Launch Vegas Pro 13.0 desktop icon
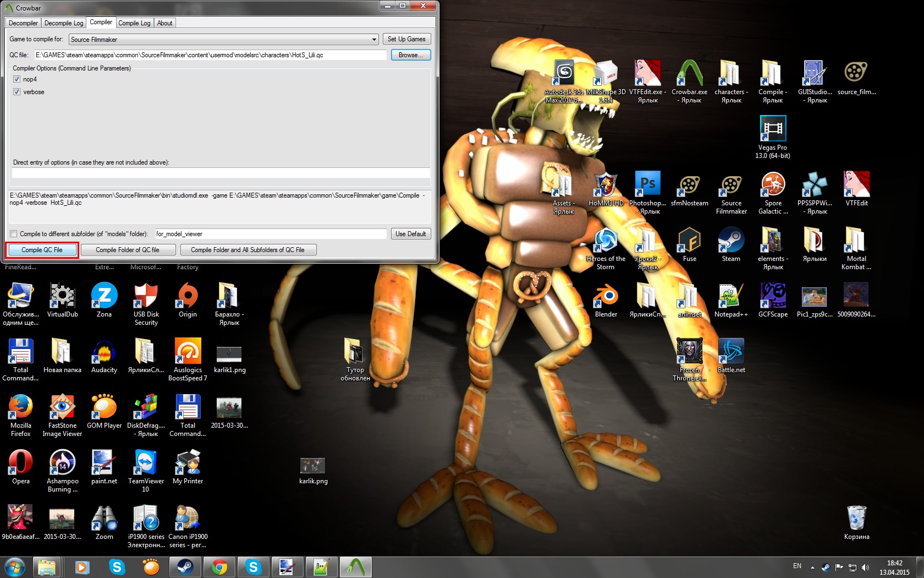Viewport: 924px width, 578px height. pyautogui.click(x=773, y=137)
